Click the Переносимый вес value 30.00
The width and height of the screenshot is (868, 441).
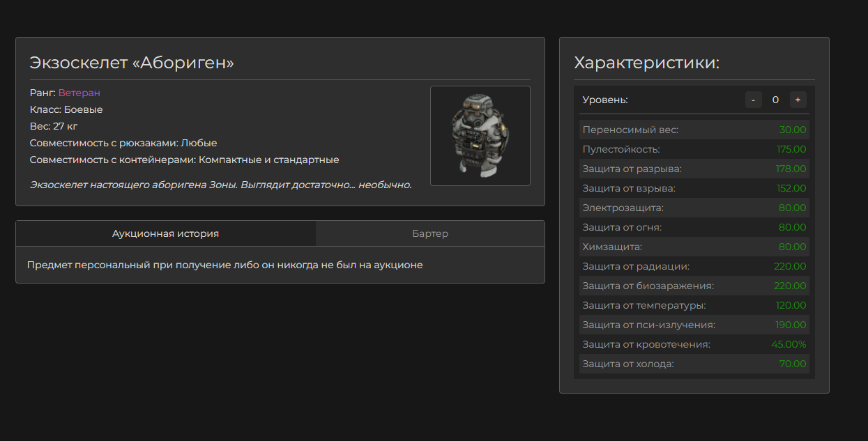[793, 130]
